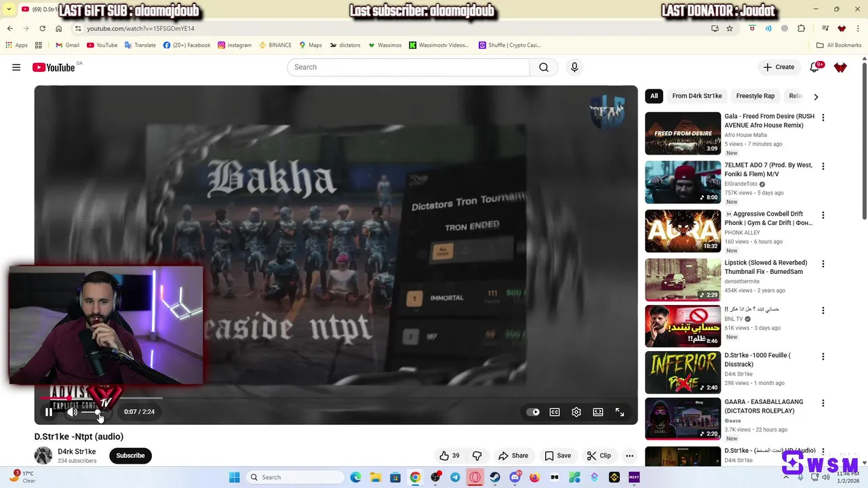Open options menu for GAARA EASABALLAGANG video
The image size is (868, 488).
(823, 403)
